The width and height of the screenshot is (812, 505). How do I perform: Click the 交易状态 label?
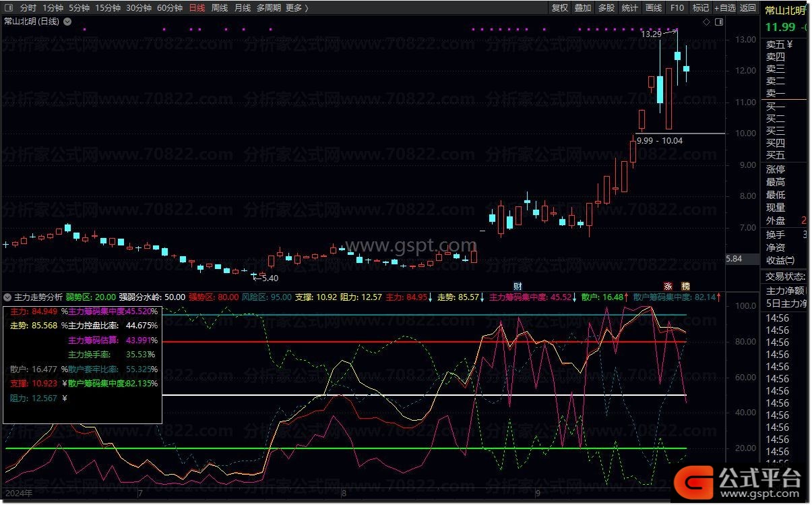(786, 276)
